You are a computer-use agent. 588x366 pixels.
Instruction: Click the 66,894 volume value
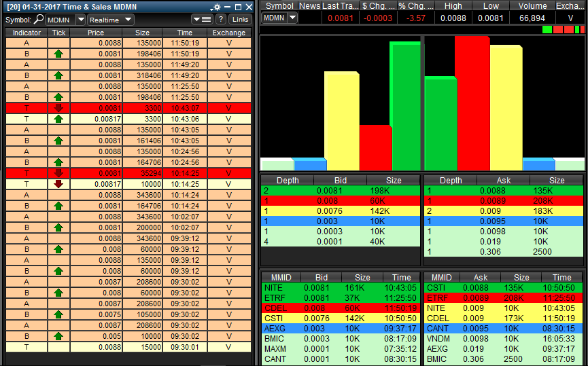pyautogui.click(x=532, y=18)
